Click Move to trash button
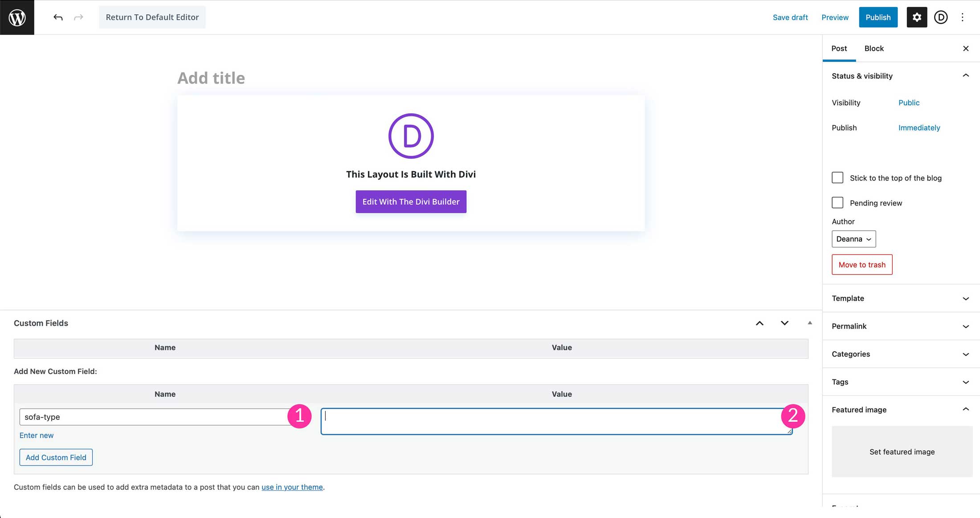The width and height of the screenshot is (980, 518). tap(862, 264)
